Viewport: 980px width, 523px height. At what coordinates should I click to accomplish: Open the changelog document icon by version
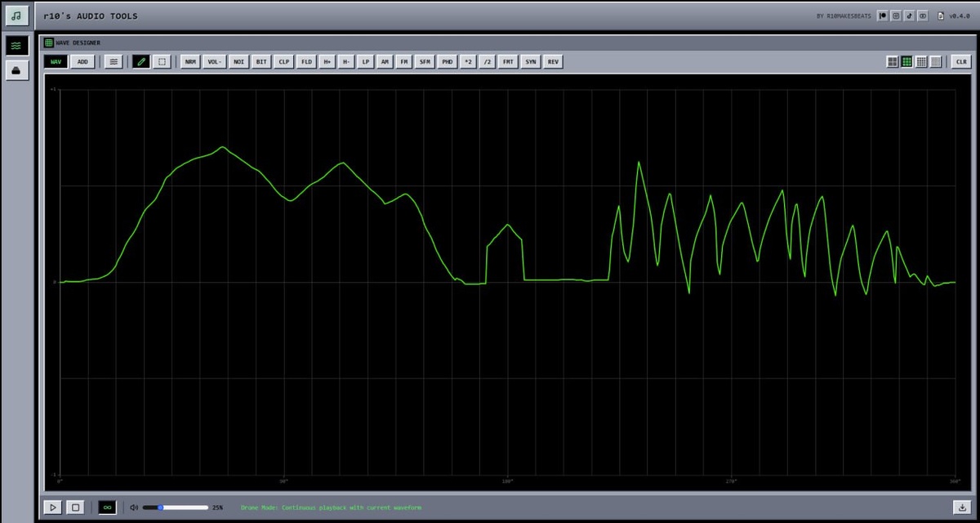(941, 16)
